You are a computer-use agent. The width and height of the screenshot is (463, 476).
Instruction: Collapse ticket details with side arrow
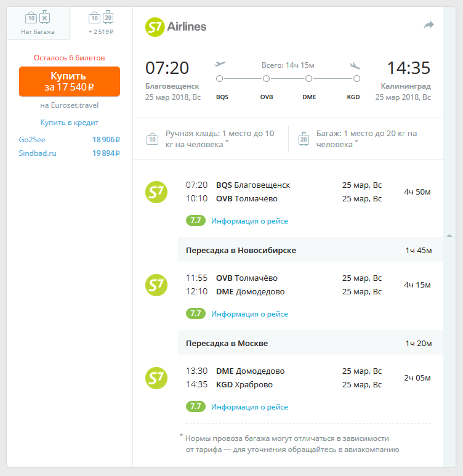[x=449, y=236]
